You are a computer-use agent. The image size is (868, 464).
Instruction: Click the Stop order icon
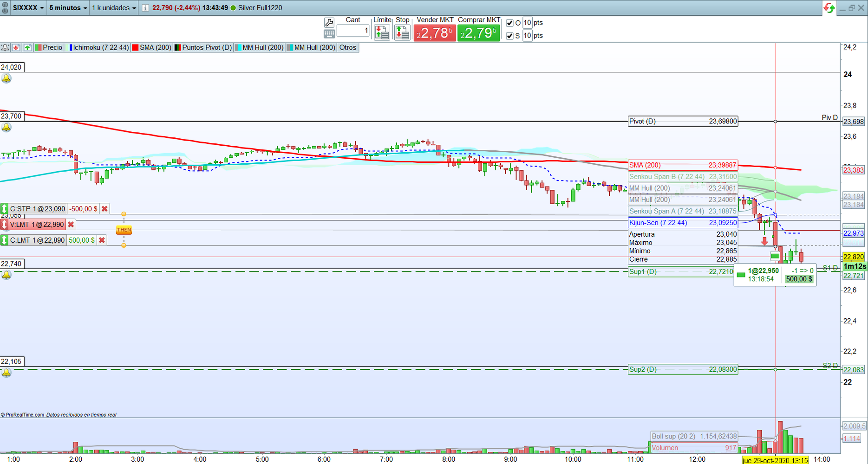[x=402, y=32]
